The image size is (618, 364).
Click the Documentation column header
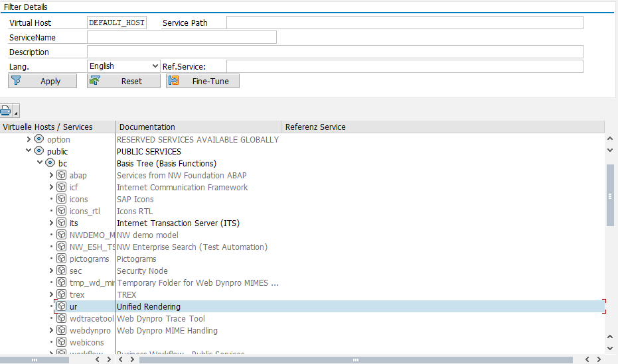[x=198, y=127]
